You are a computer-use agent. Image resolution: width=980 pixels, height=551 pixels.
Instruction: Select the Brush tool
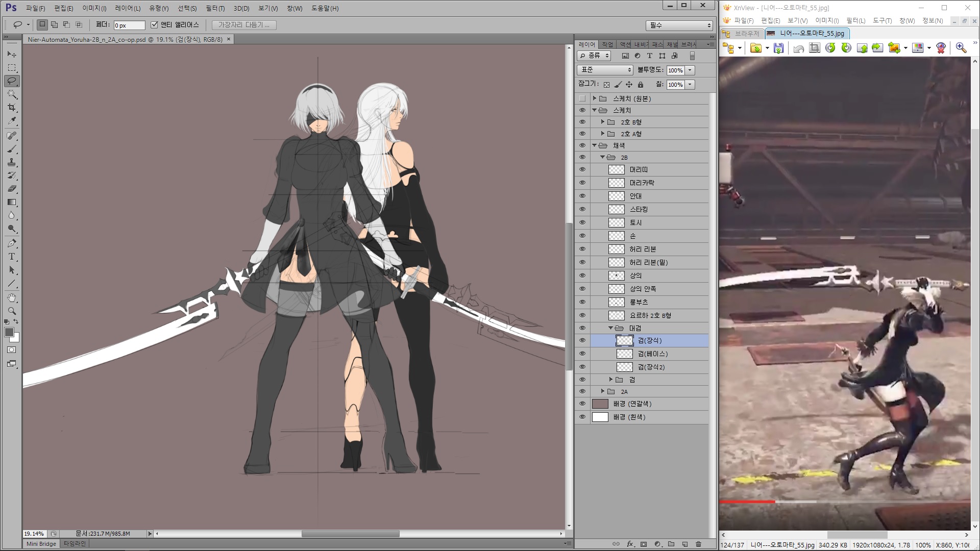click(12, 149)
